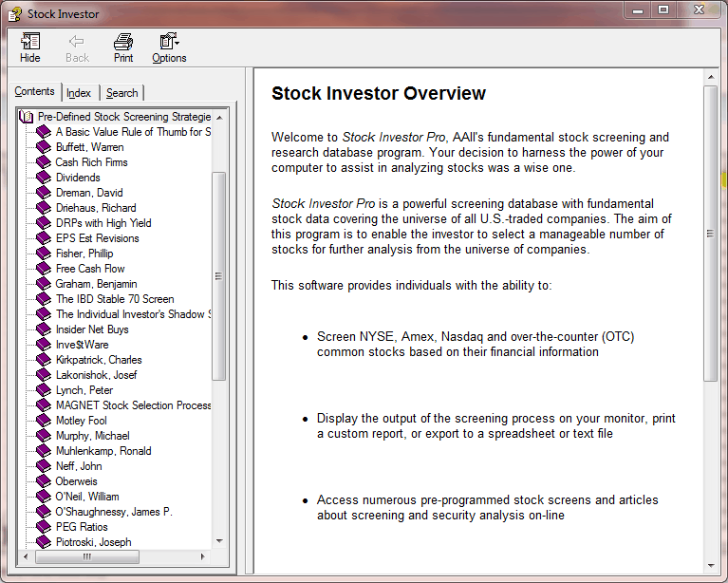Click the book icon beside Buffett, Warren

[x=43, y=147]
